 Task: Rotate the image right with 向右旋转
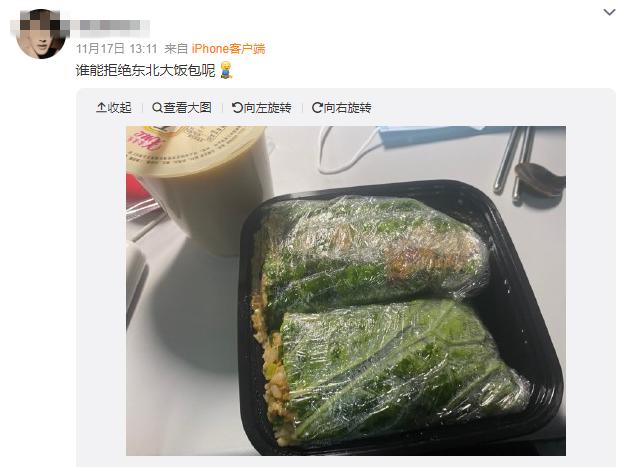tap(341, 107)
